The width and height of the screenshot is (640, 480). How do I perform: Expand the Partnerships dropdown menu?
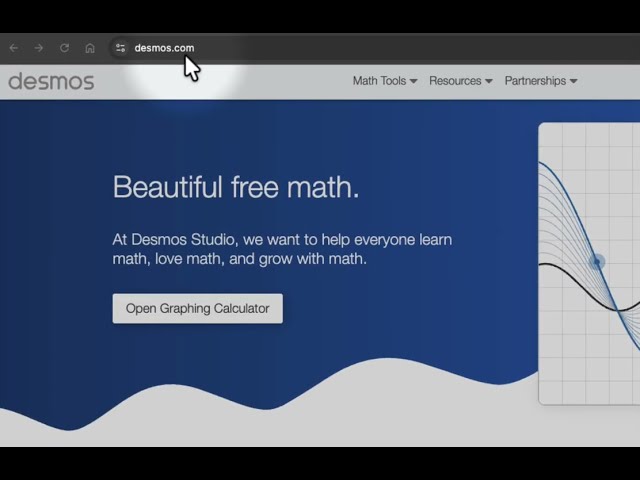click(541, 81)
